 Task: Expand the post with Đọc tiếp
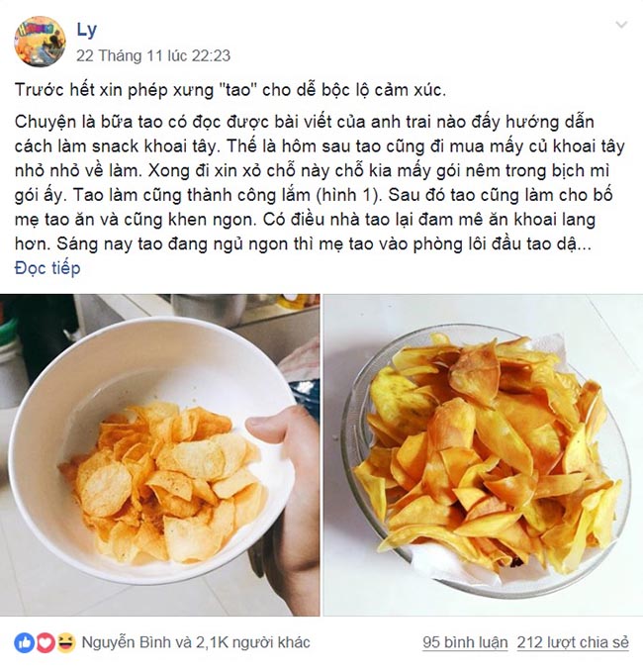[x=47, y=268]
